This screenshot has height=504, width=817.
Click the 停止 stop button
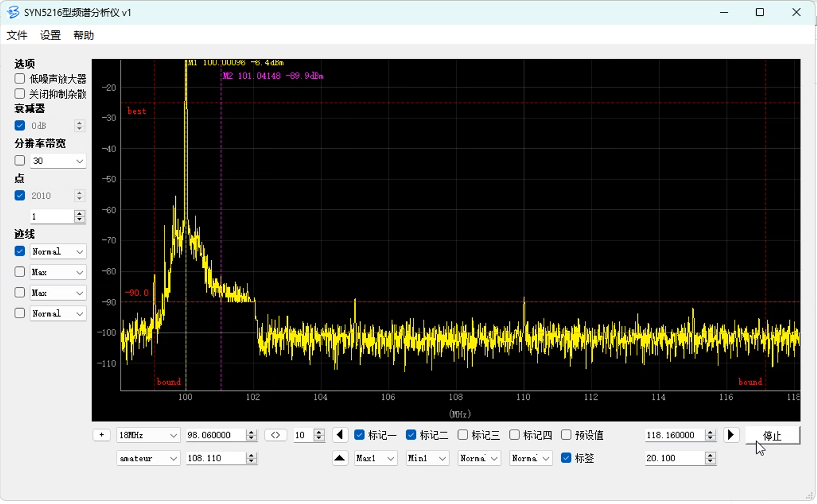772,435
